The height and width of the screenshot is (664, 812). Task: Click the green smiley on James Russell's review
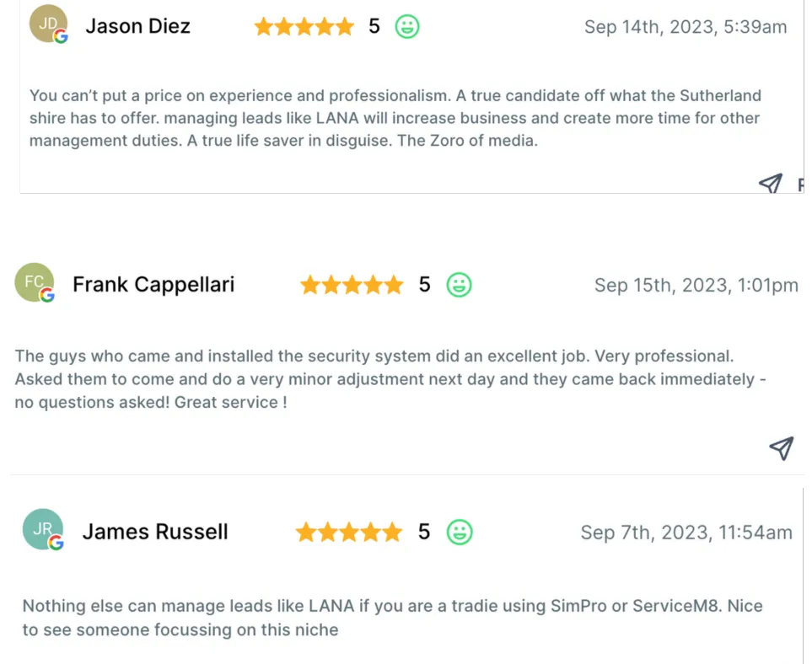(x=460, y=532)
